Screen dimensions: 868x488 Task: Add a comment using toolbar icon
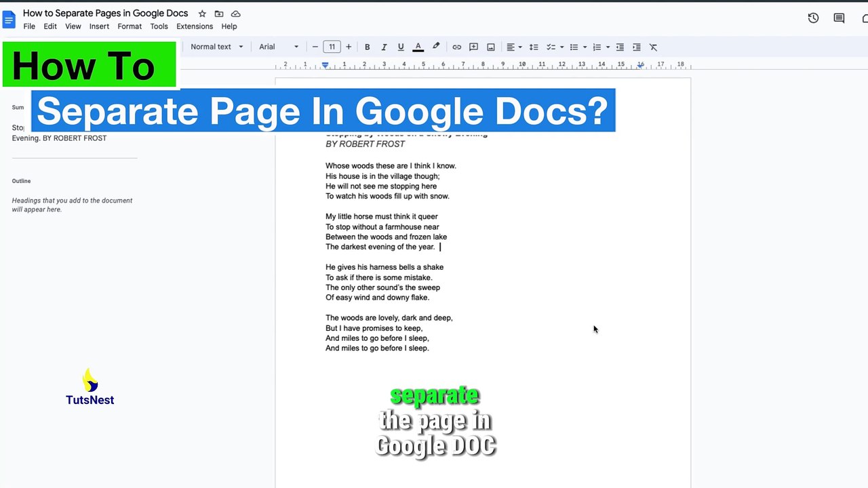(x=474, y=47)
